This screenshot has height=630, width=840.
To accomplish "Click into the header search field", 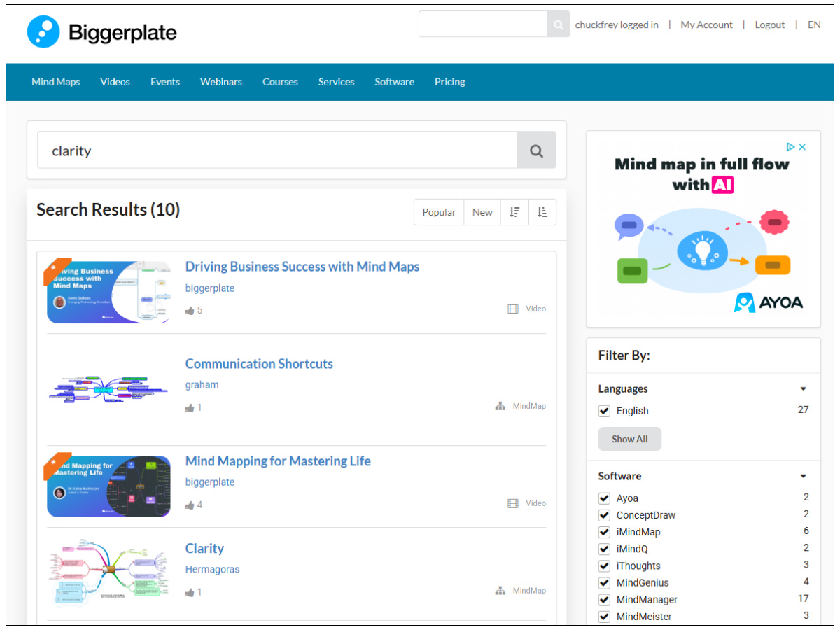I will click(x=483, y=24).
